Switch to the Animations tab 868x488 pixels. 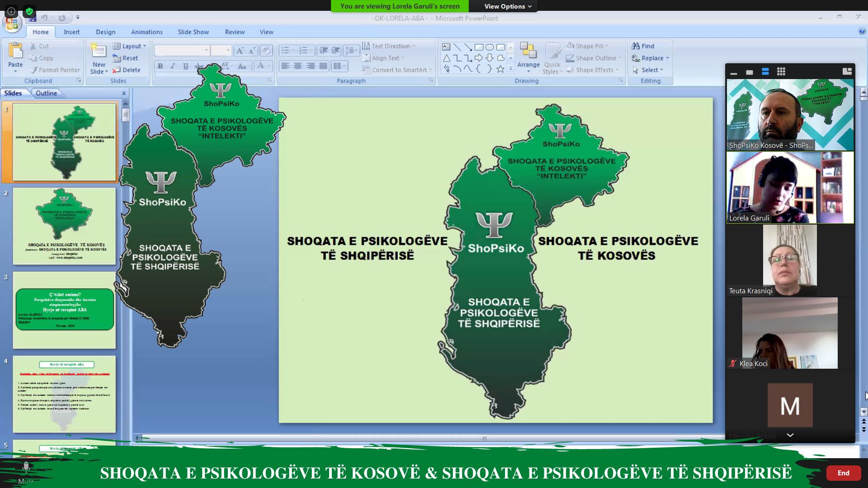click(x=146, y=32)
